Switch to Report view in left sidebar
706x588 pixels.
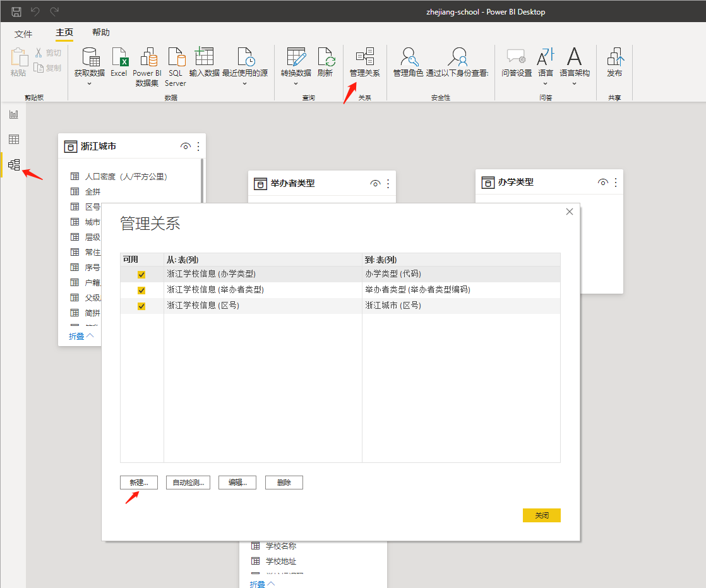point(14,114)
